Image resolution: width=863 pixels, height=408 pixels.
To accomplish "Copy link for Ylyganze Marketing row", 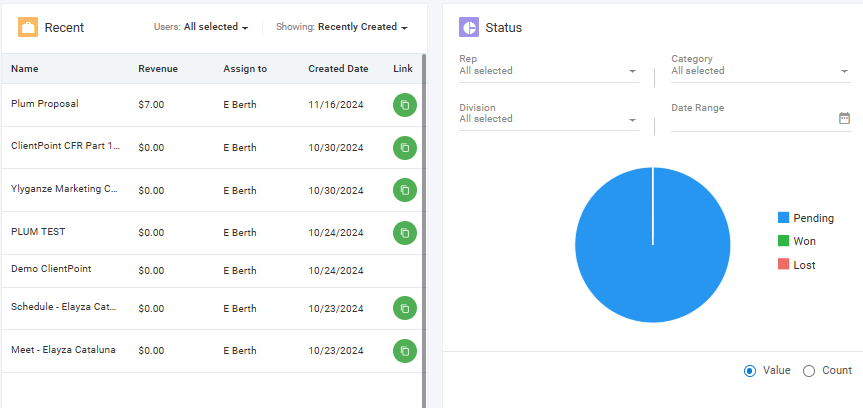I will point(405,190).
